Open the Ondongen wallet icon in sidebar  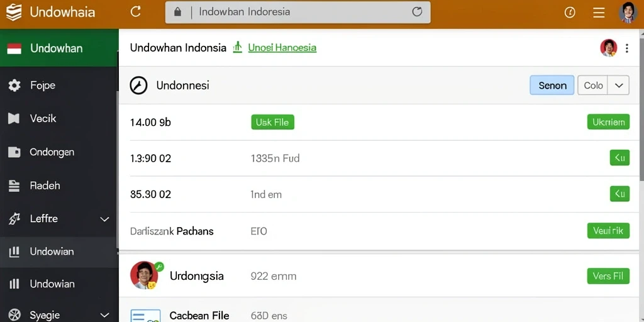(x=14, y=152)
